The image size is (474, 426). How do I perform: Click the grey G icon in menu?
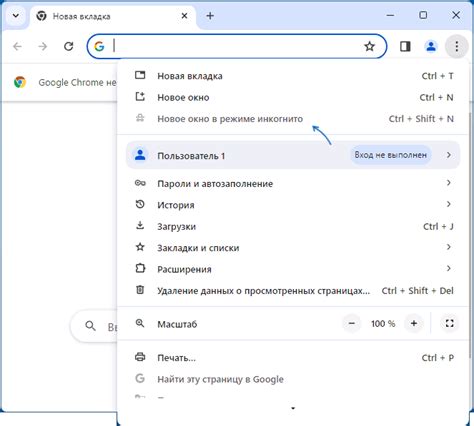(140, 378)
